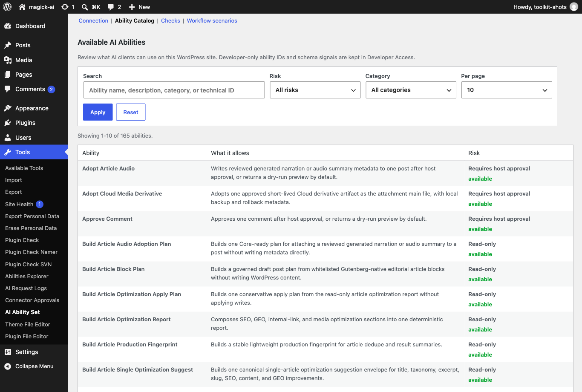Click the Comments sidebar icon
Image resolution: width=582 pixels, height=392 pixels.
coord(8,89)
